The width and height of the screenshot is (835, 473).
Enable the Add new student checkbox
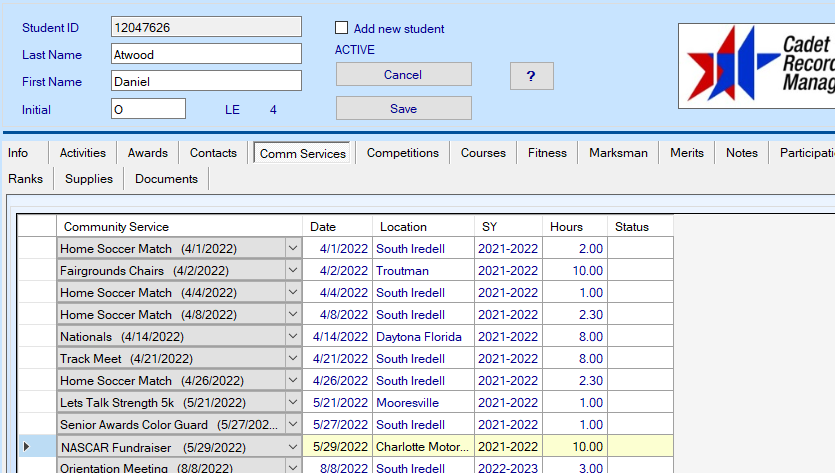(342, 29)
